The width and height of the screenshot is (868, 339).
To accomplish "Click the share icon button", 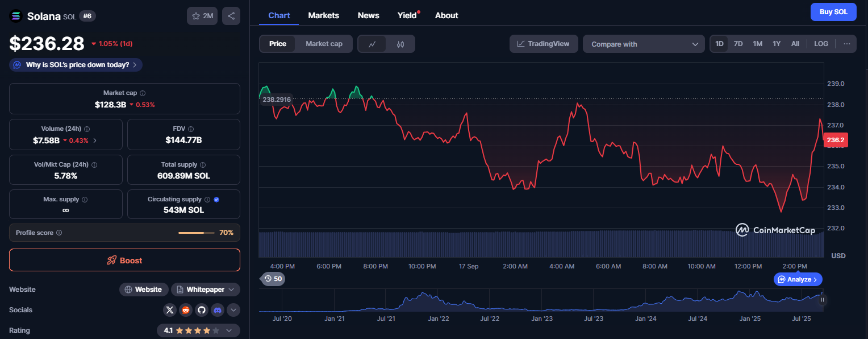I will coord(231,16).
